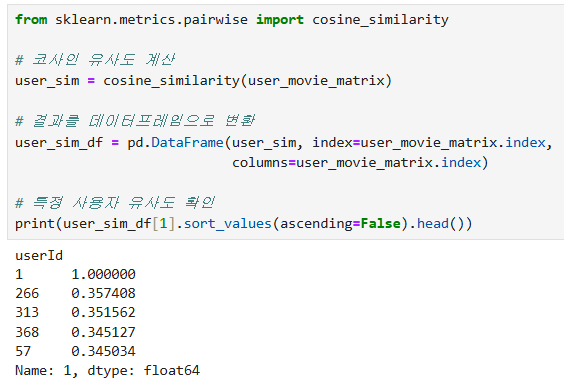Click 'cosine_similarity' in the import statement

(380, 19)
